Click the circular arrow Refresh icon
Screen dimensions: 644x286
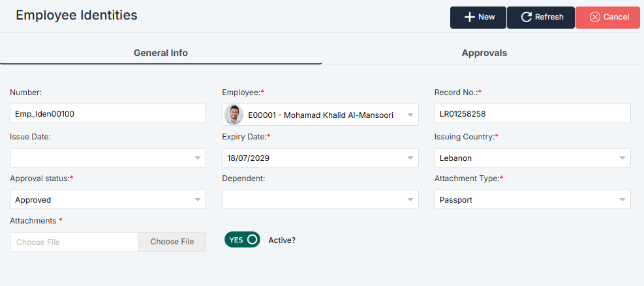click(527, 18)
